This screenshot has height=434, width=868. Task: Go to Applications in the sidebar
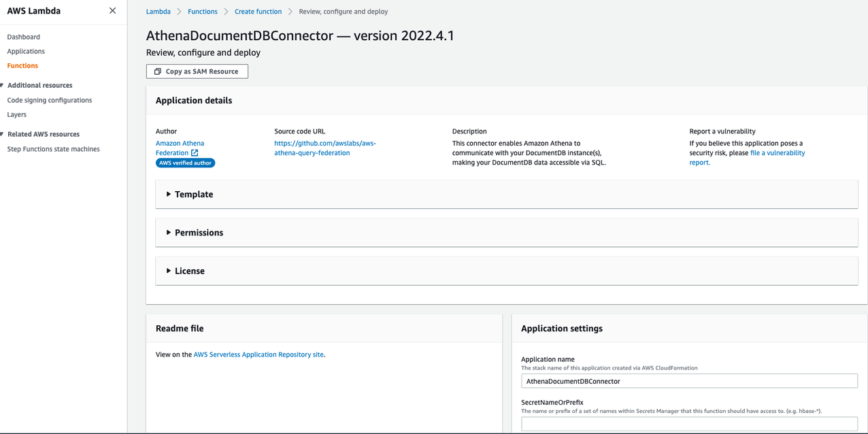26,51
